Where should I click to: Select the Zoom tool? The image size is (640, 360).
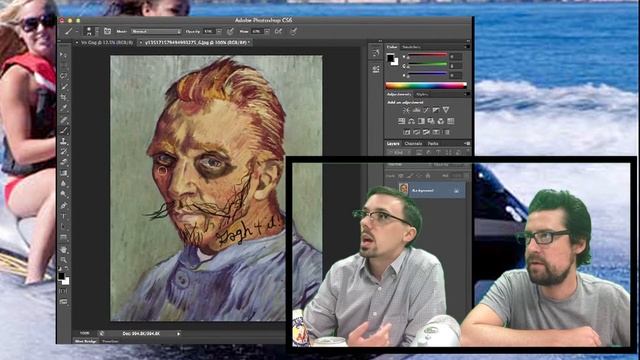pos(64,260)
